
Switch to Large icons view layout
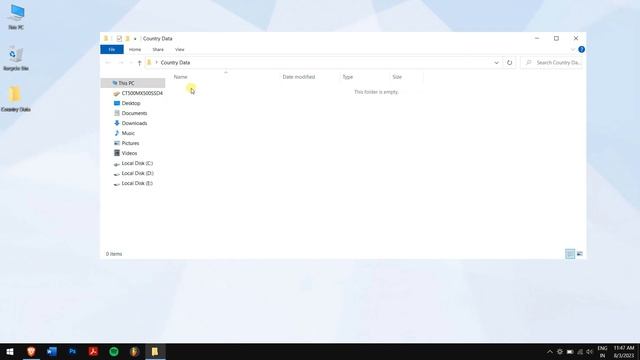[580, 254]
